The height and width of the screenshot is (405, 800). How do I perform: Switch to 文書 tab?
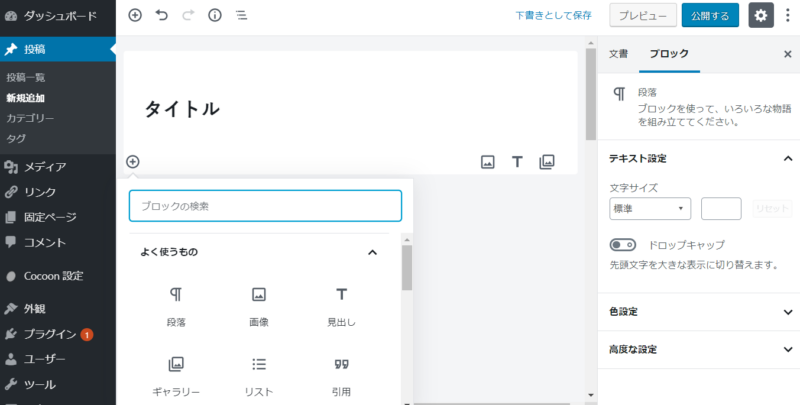tap(618, 54)
